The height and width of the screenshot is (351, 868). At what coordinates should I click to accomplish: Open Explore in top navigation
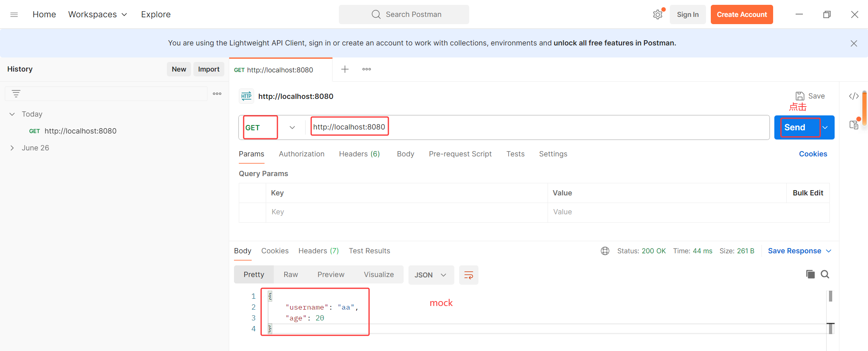pyautogui.click(x=156, y=14)
